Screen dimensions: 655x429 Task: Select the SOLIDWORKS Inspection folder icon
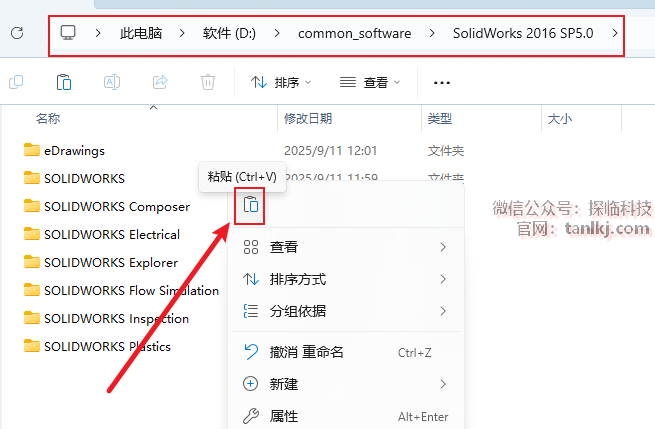click(32, 318)
